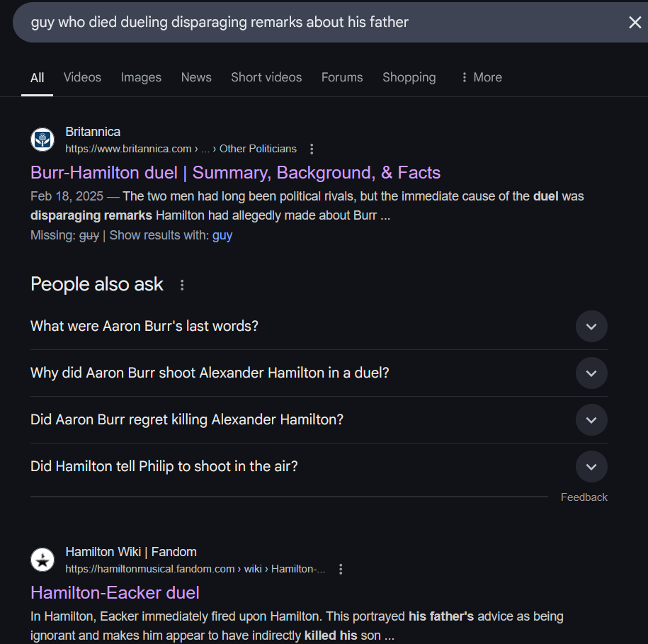Open the Videos results tab
This screenshot has height=644, width=648.
click(x=82, y=77)
